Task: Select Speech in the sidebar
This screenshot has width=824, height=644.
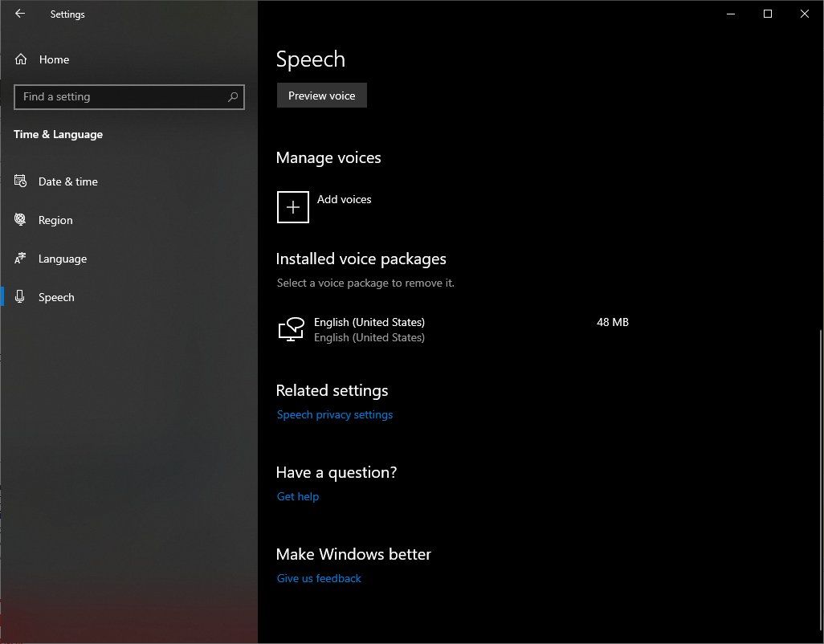Action: tap(129, 297)
